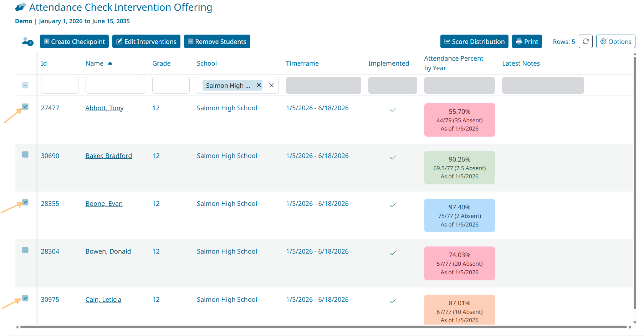The width and height of the screenshot is (644, 336).
Task: Remove the Salmon High school filter tag
Action: [x=259, y=85]
